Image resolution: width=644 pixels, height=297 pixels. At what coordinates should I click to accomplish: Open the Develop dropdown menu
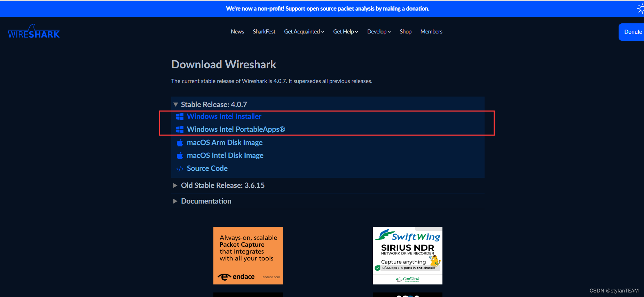point(379,31)
